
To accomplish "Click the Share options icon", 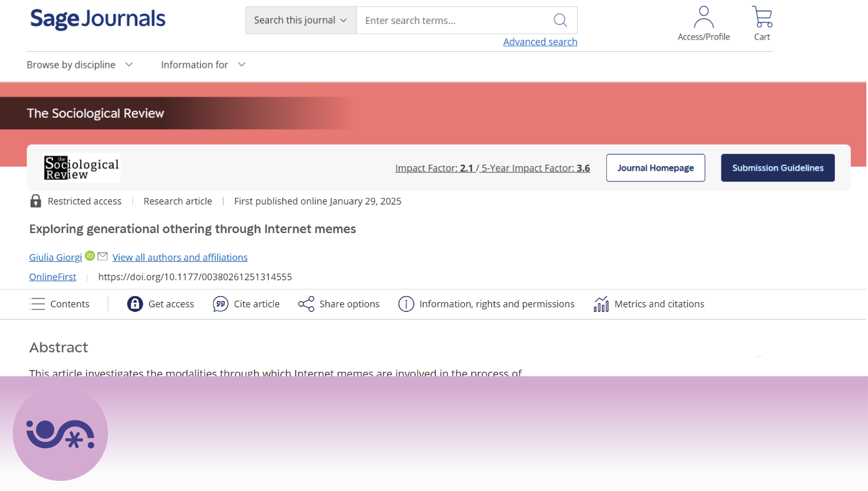I will click(306, 304).
